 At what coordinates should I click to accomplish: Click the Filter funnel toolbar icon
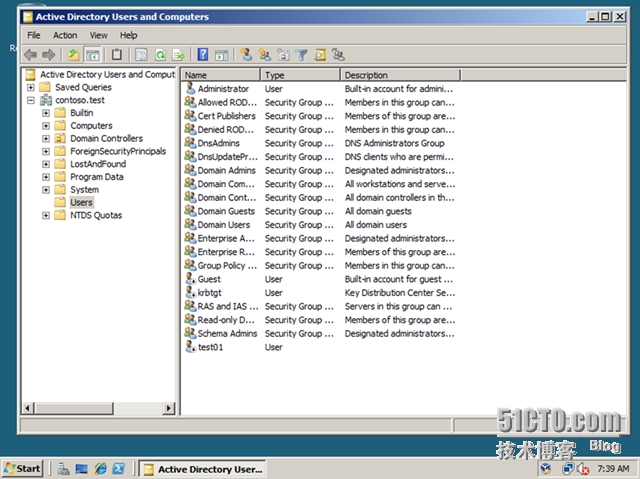tap(301, 55)
